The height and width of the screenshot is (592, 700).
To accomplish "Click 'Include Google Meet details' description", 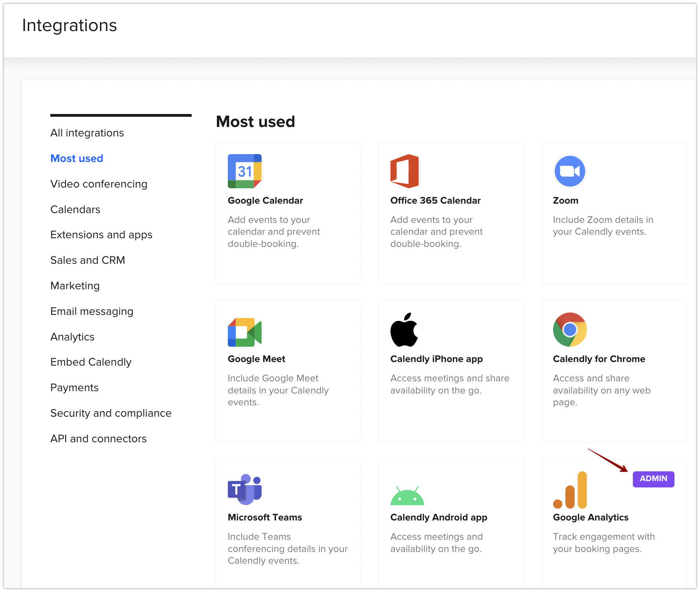I will click(278, 390).
